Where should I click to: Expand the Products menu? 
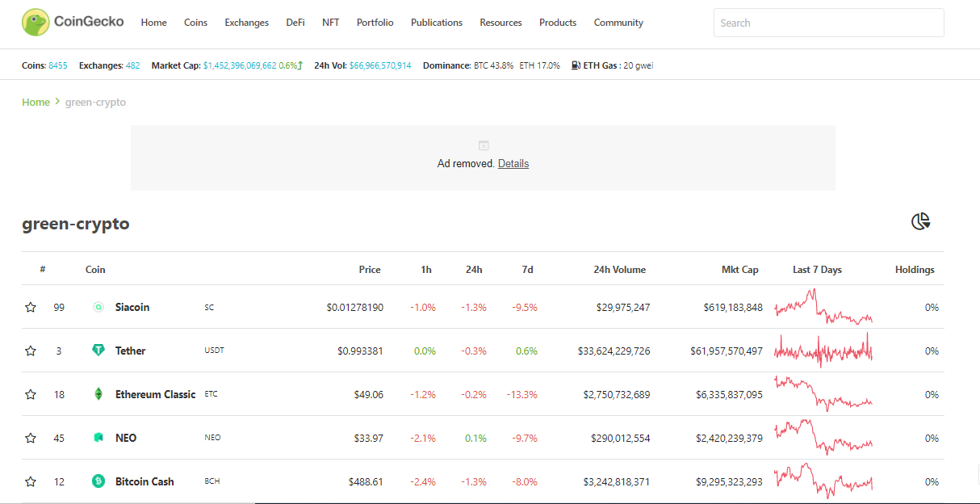point(558,23)
